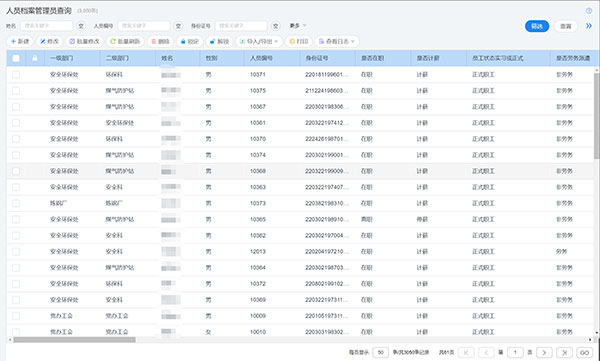Check the row checkbox for employee 10009
600x361 pixels.
[16, 316]
